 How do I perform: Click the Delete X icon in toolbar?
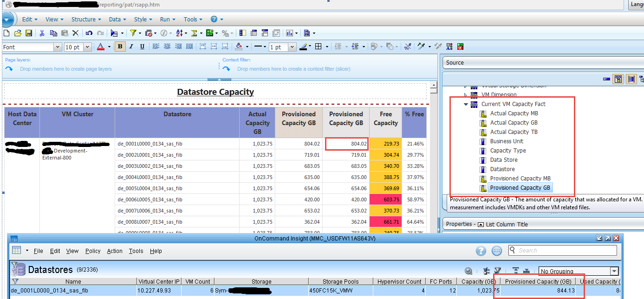[76, 33]
